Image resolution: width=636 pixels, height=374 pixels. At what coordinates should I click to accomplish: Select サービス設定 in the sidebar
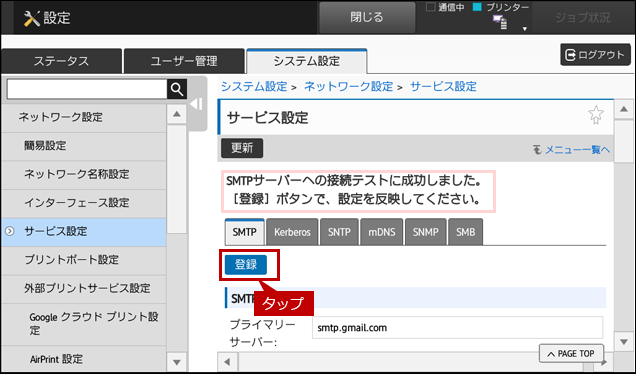pos(84,232)
